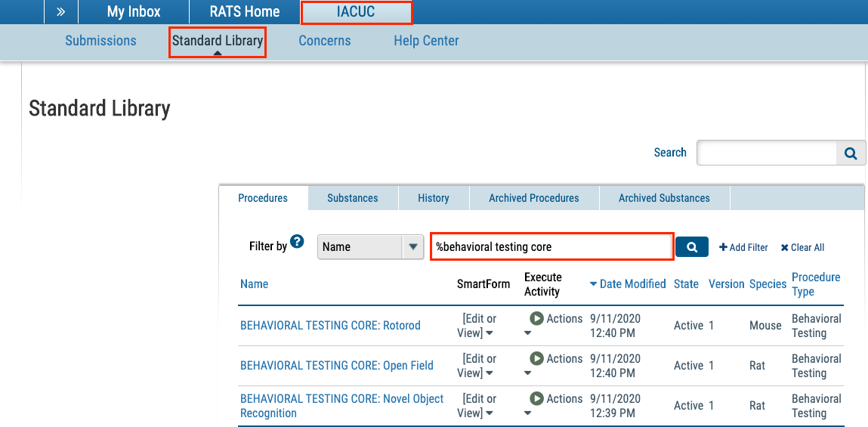Screen dimensions: 868x427
Task: Open the Submissions menu item
Action: [100, 40]
